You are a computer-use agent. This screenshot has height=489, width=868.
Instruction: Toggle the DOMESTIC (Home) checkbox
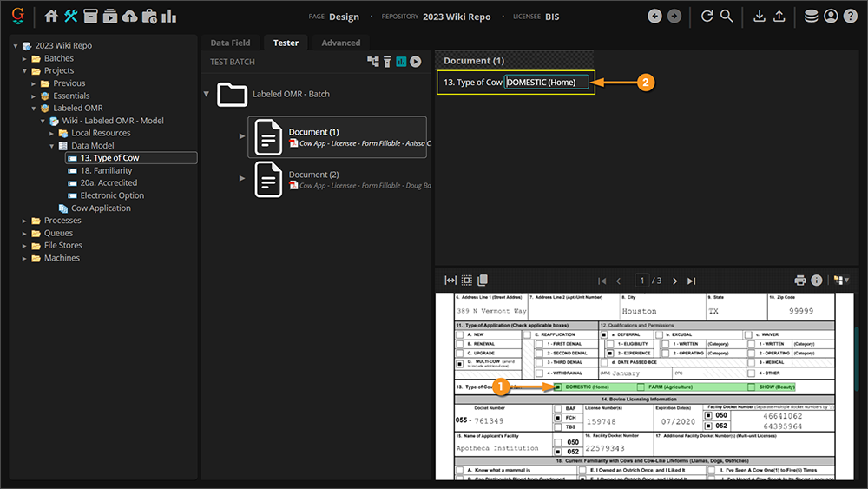[558, 387]
